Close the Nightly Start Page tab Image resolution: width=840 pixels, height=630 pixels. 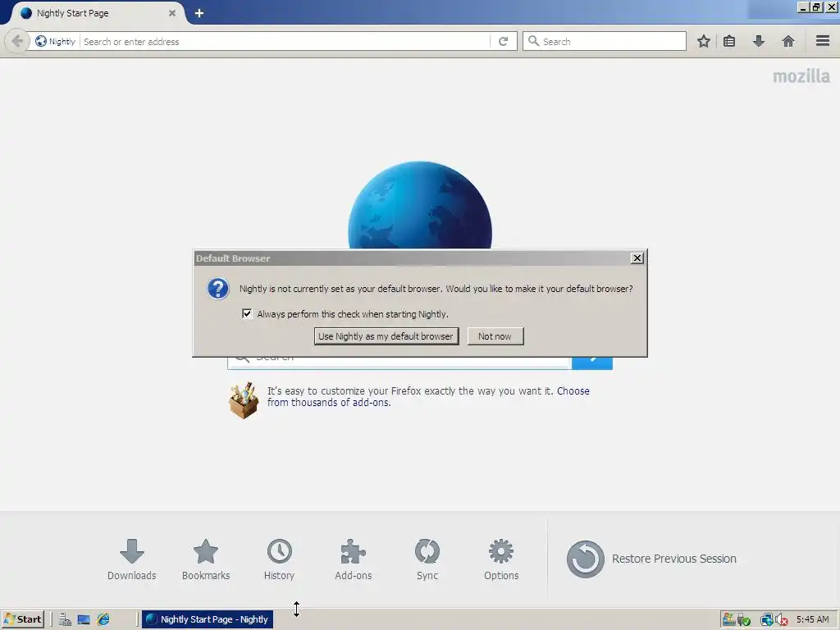(172, 13)
